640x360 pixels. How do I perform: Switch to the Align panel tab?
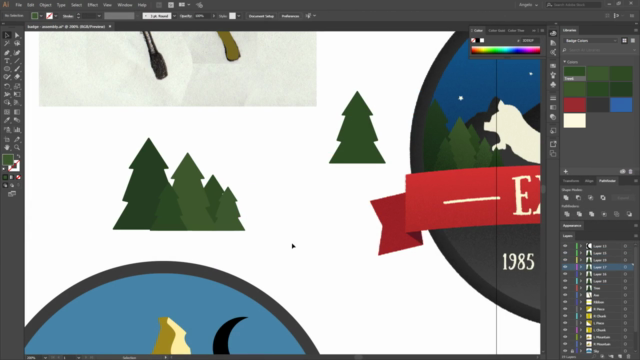click(x=589, y=181)
